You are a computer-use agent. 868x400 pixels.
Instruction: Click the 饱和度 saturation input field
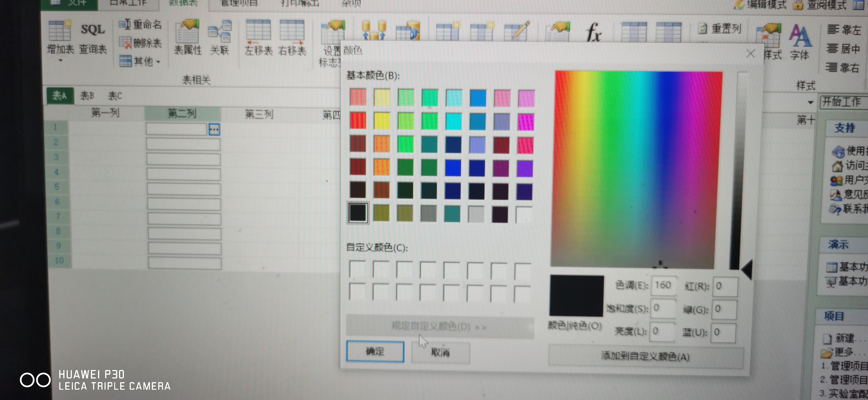[663, 308]
